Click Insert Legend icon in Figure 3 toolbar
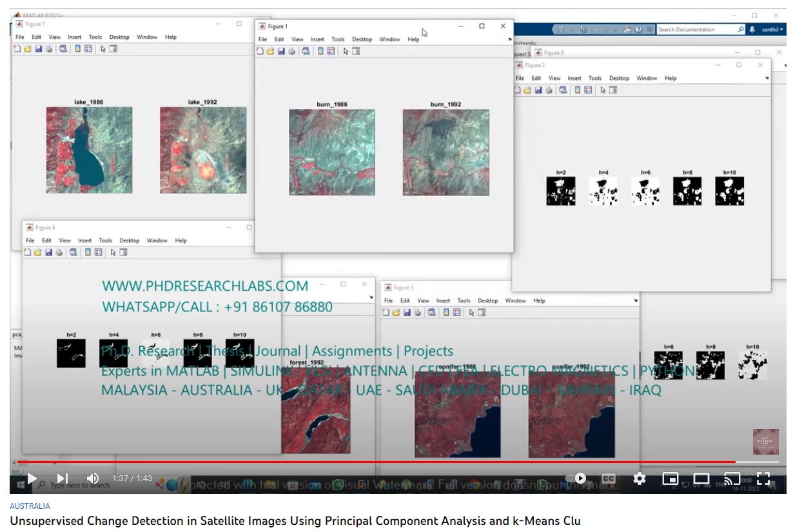This screenshot has width=793, height=532. click(456, 313)
